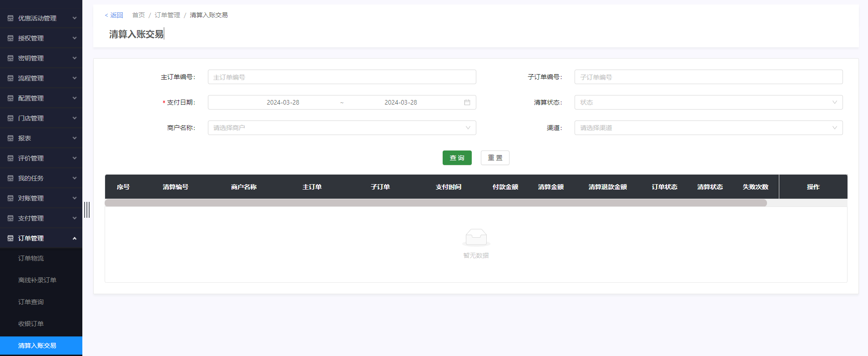Click the 报表 menu icon in sidebar
Image resolution: width=868 pixels, height=356 pixels.
[10, 138]
